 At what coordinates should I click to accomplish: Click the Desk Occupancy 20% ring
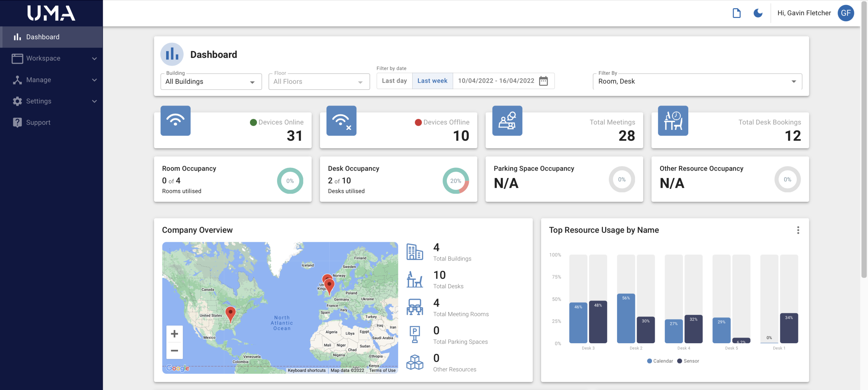click(456, 181)
